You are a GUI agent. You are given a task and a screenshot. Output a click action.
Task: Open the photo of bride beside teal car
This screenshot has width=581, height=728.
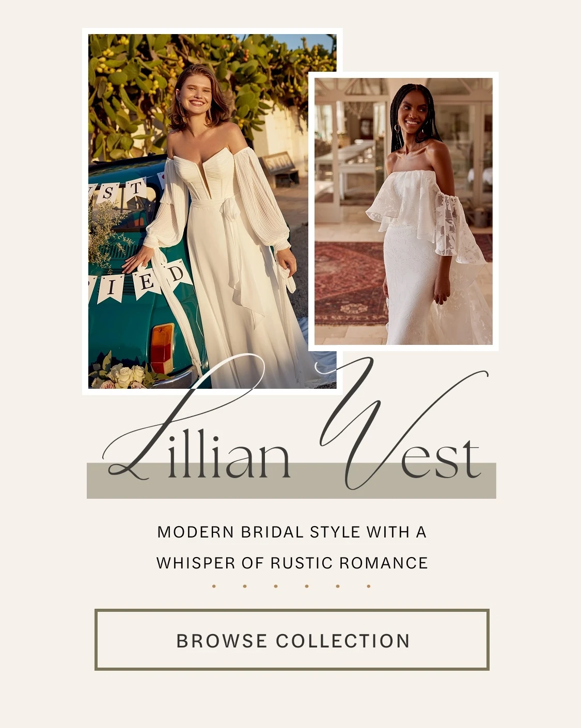click(x=212, y=211)
